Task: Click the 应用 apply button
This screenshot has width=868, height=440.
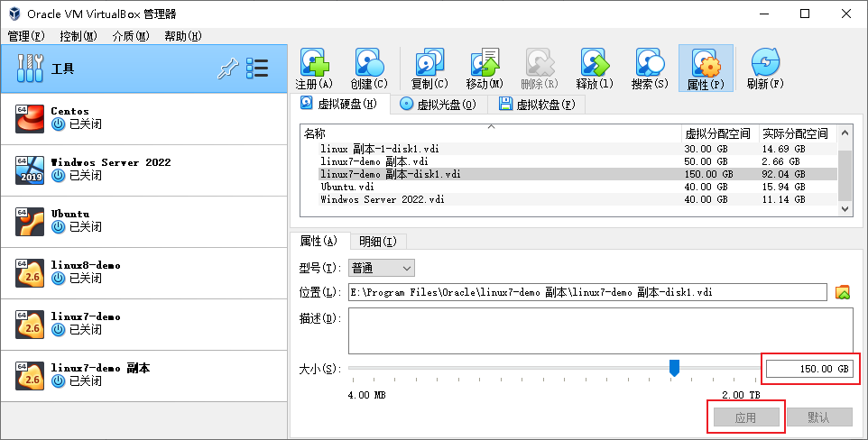Action: click(x=745, y=417)
